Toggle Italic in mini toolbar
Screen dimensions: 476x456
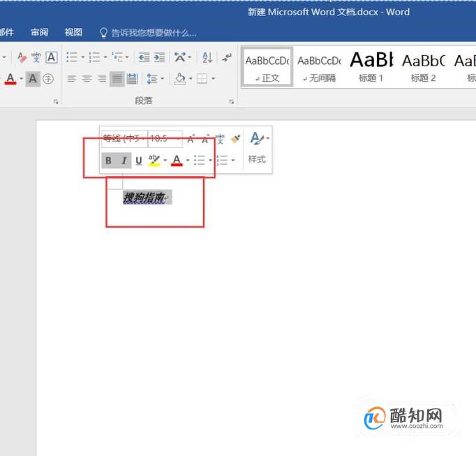pyautogui.click(x=124, y=160)
